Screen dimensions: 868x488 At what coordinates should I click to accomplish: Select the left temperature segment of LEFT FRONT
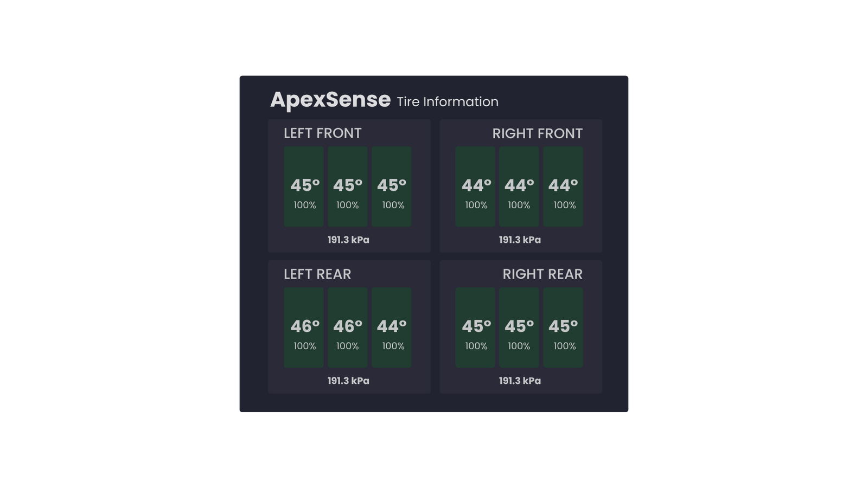point(303,187)
